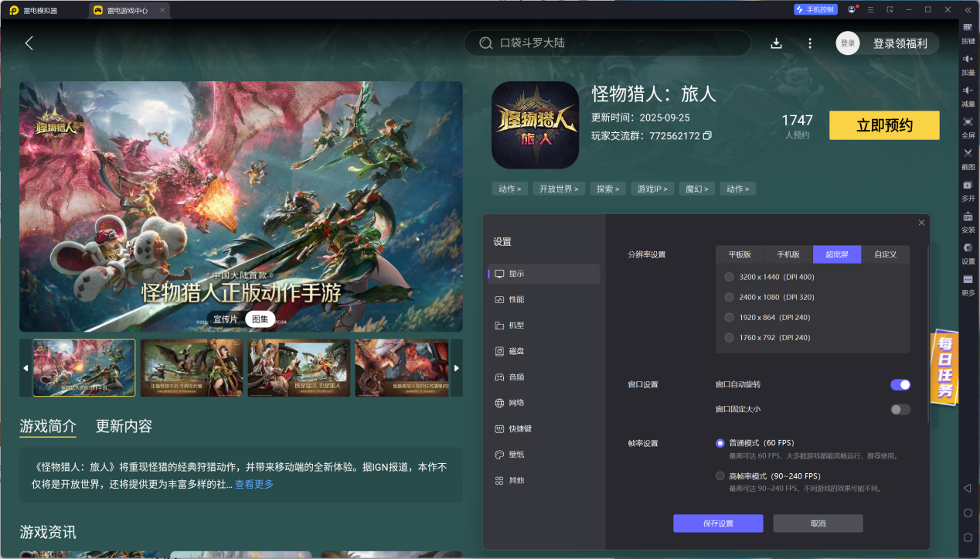Viewport: 980px width, 559px height.
Task: Click 立即预约 pre-register button
Action: pyautogui.click(x=884, y=125)
